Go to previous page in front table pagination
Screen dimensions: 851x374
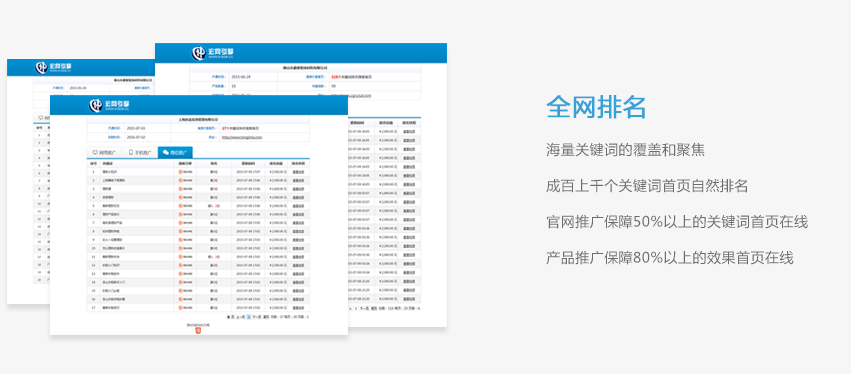(x=240, y=316)
